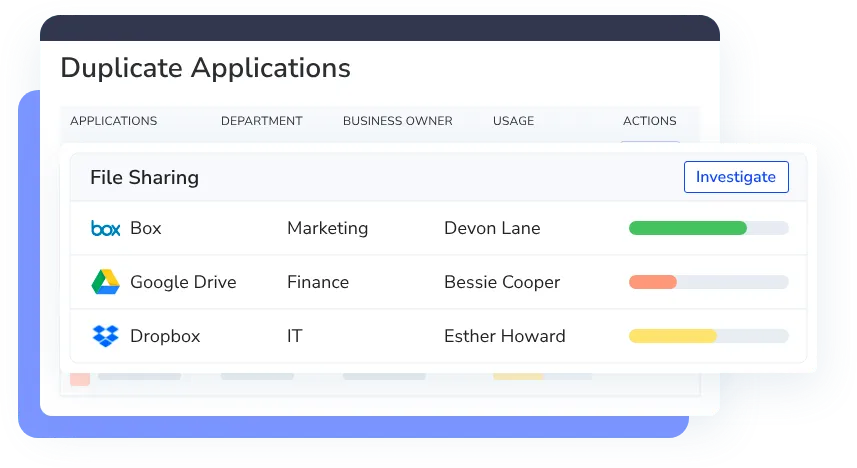Click the Actions column header
This screenshot has width=857, height=468.
[x=650, y=121]
